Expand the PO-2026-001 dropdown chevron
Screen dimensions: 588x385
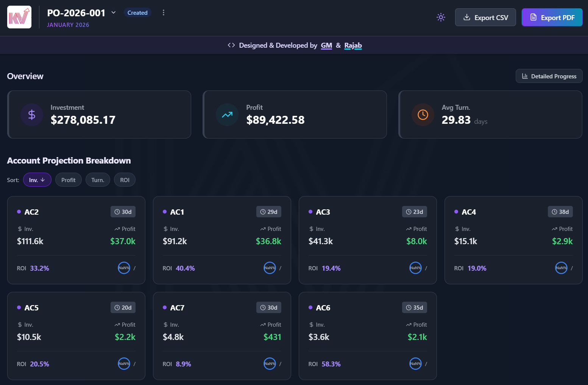coord(113,12)
